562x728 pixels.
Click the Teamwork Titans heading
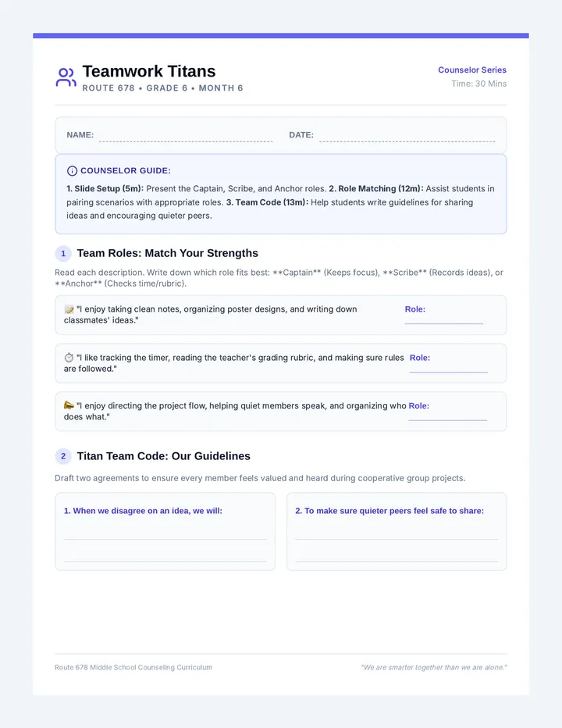149,72
